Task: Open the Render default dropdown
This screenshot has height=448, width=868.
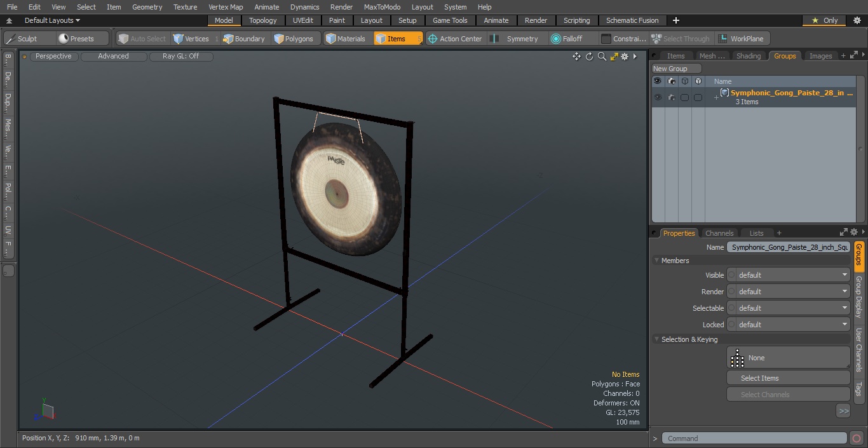Action: tap(789, 292)
